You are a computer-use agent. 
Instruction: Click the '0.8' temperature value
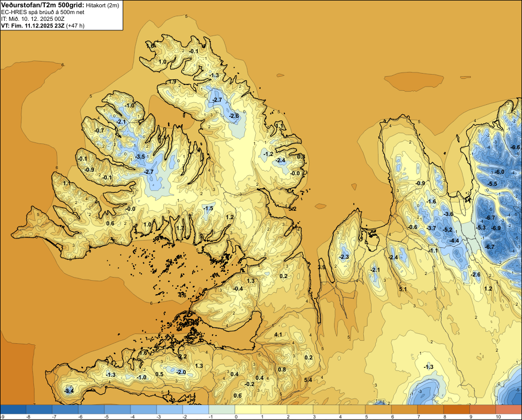coord(282,369)
